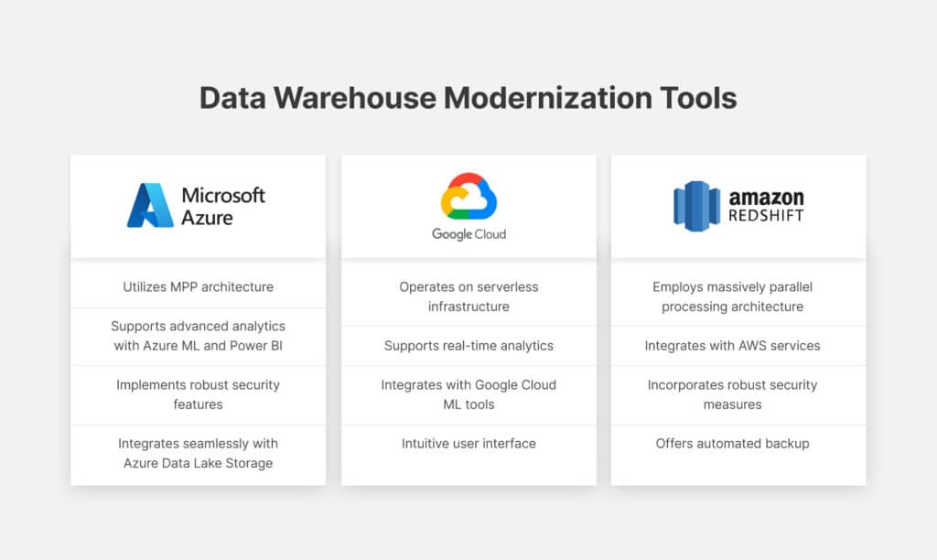Click the Google Cloud card header
Image resolution: width=937 pixels, height=560 pixels.
point(468,207)
